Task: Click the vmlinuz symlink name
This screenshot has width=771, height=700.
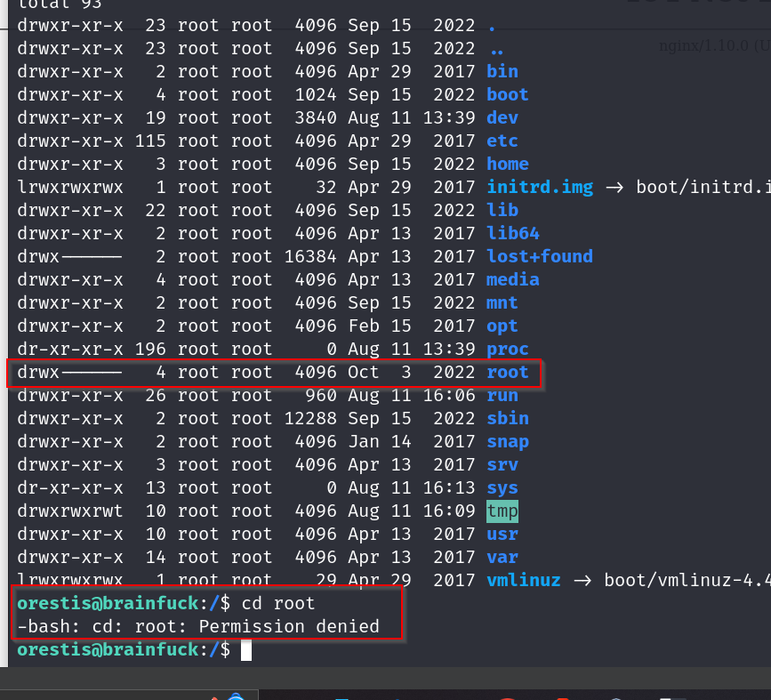Action: click(x=524, y=580)
